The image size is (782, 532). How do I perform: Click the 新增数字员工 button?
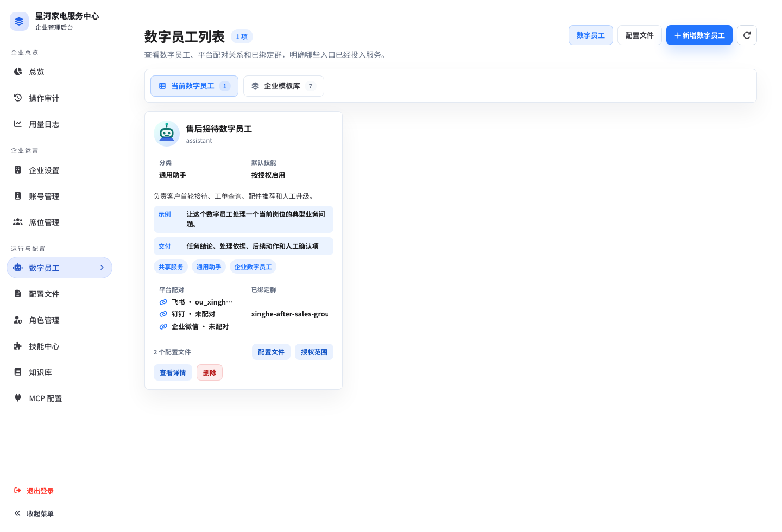pos(699,35)
